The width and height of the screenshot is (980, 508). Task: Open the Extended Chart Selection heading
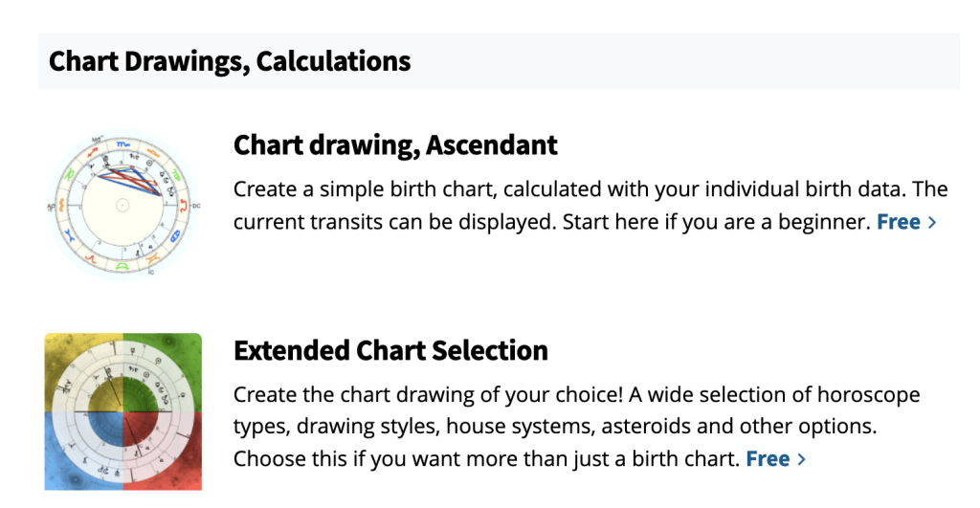(x=390, y=350)
